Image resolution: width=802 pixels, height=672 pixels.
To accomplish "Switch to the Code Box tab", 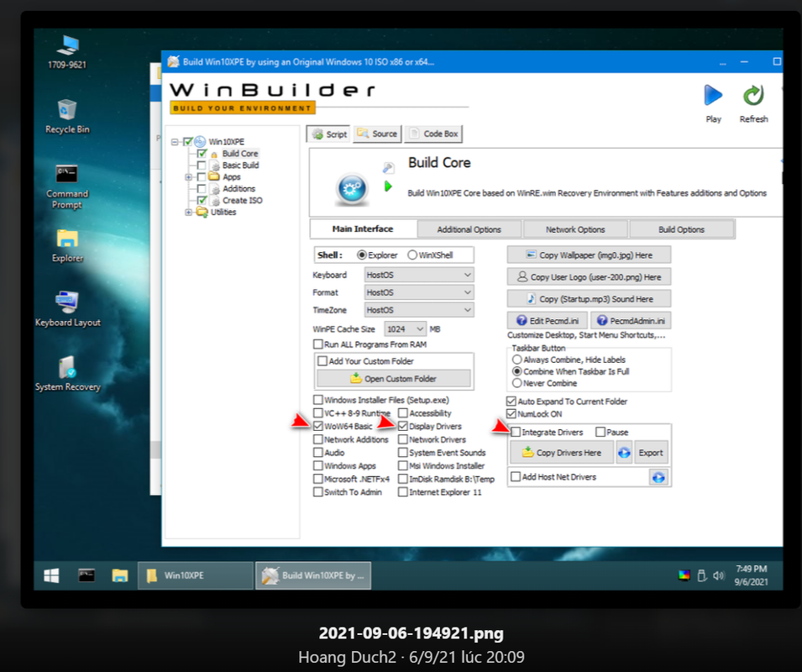I will coord(433,134).
